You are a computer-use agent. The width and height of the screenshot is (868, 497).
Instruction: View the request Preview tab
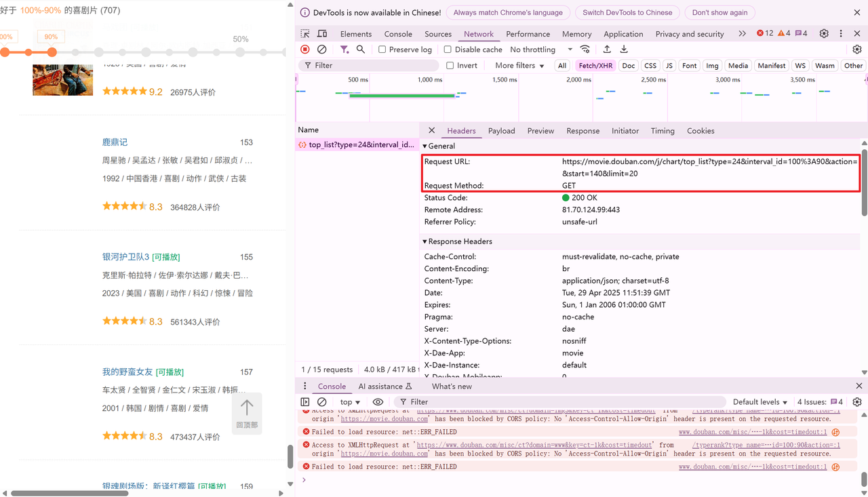point(540,131)
